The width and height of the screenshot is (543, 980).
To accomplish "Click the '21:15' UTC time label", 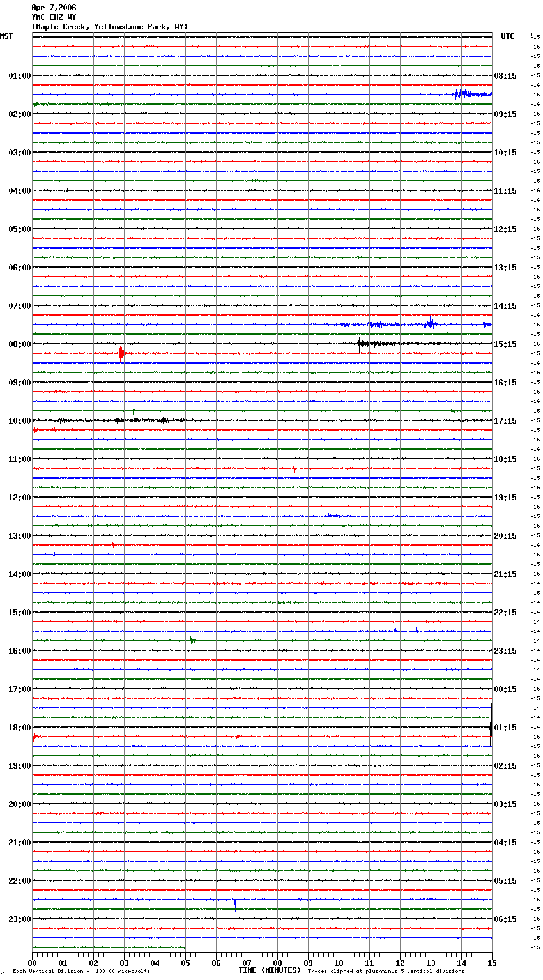I will pos(505,574).
